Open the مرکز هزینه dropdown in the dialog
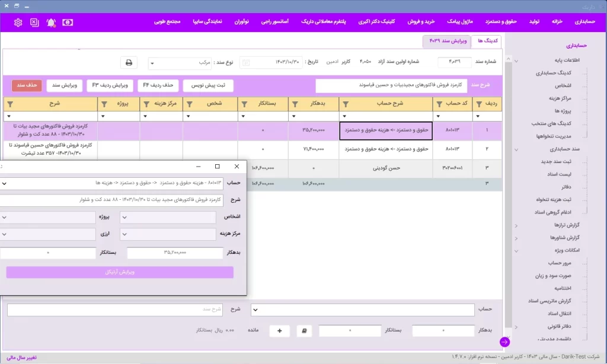Screen dimensions: 607x364 click(124, 234)
